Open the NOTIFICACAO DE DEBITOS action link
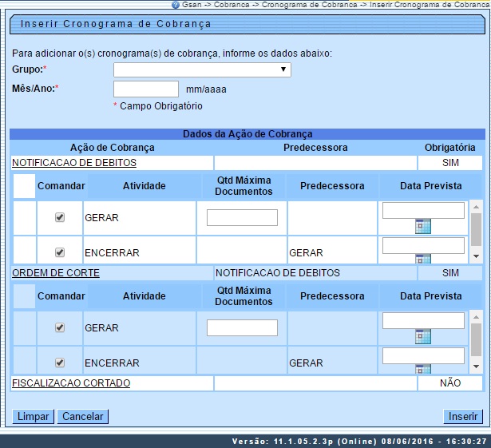The image size is (491, 448). tap(74, 163)
